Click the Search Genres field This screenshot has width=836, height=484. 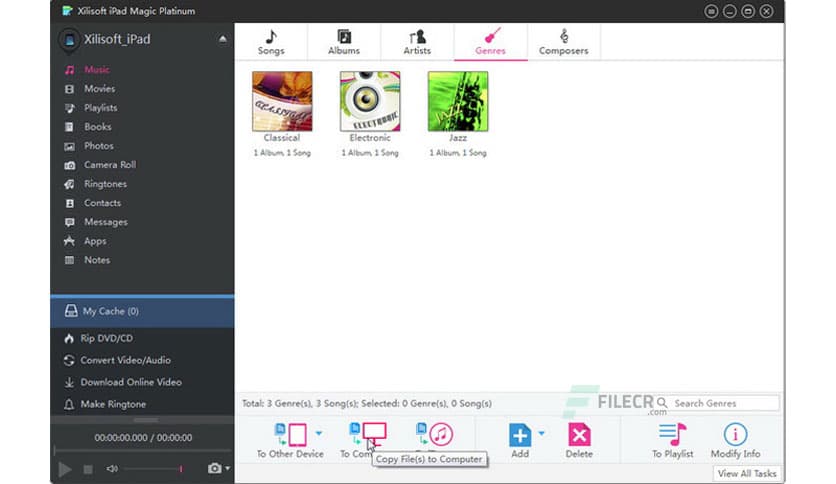[724, 404]
